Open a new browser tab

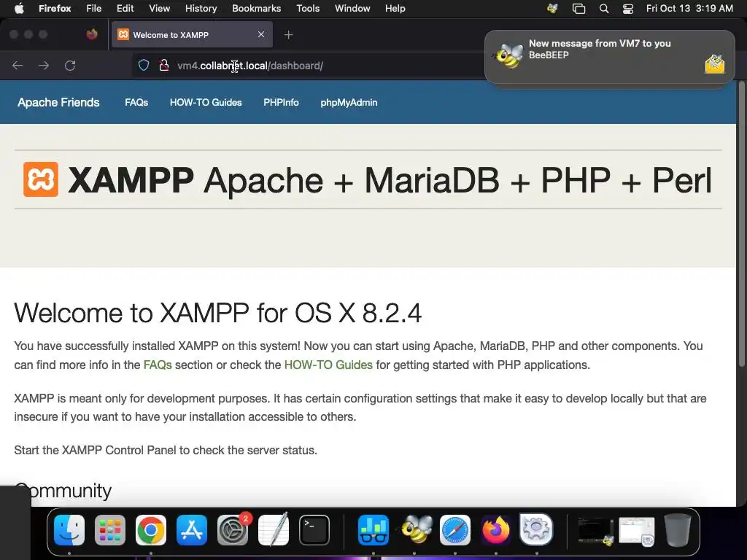[x=288, y=35]
